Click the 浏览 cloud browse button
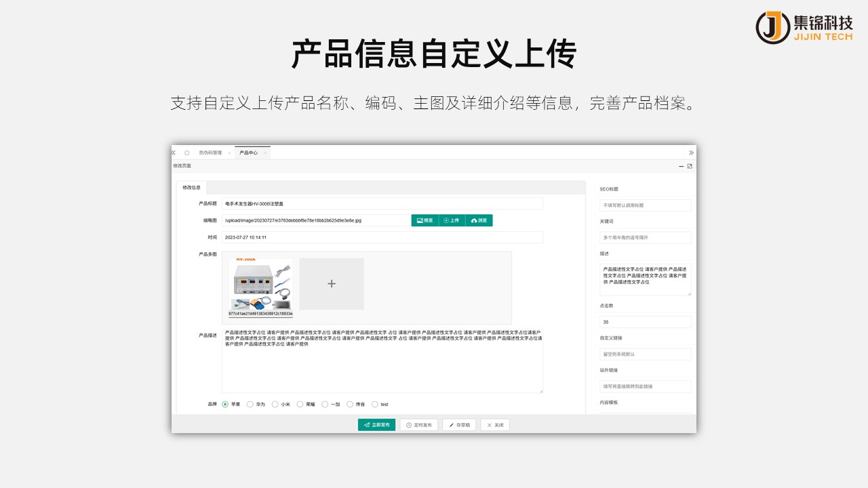Screen dimensions: 868x488 click(x=479, y=220)
